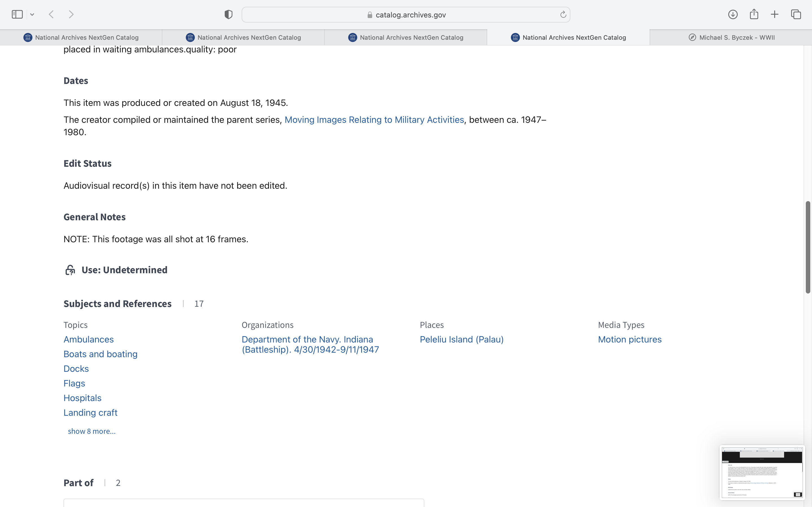This screenshot has height=507, width=812.
Task: Click the privacy report shield icon
Action: pyautogui.click(x=228, y=14)
